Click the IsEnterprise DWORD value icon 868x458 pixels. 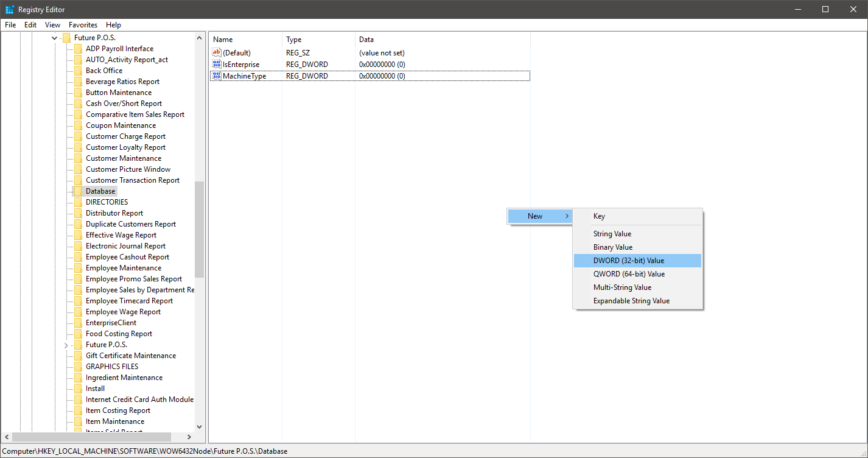pyautogui.click(x=217, y=64)
